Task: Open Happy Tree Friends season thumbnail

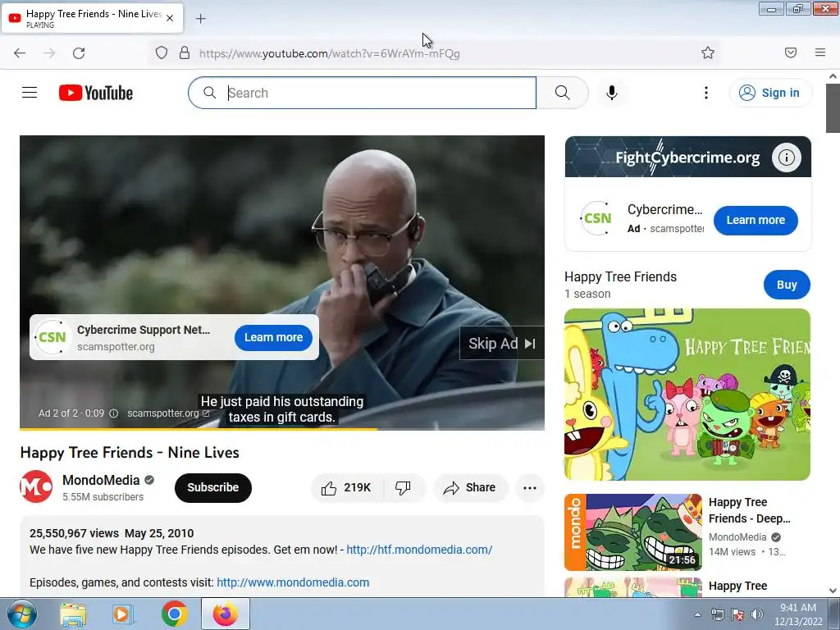Action: (x=687, y=395)
